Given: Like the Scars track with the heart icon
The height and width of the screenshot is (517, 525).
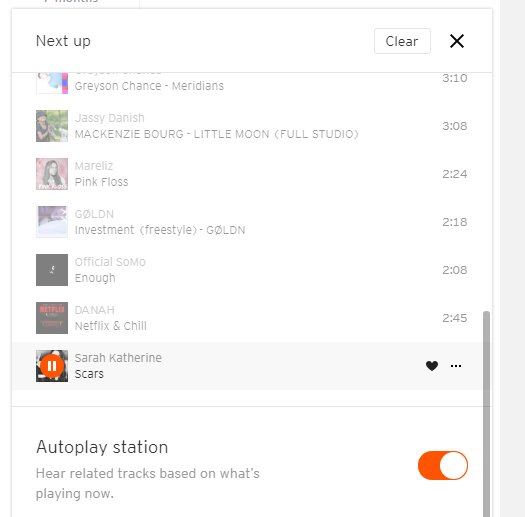Looking at the screenshot, I should point(432,366).
